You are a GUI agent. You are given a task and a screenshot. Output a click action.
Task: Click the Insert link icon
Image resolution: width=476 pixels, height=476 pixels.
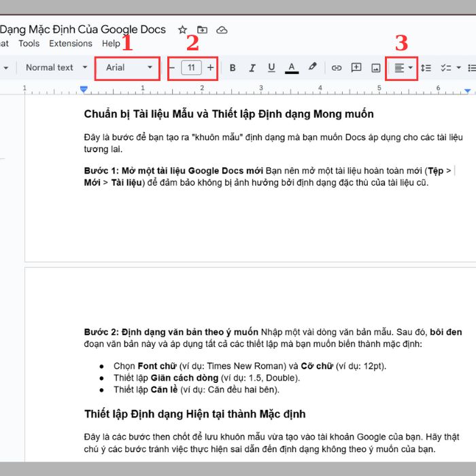(x=337, y=68)
